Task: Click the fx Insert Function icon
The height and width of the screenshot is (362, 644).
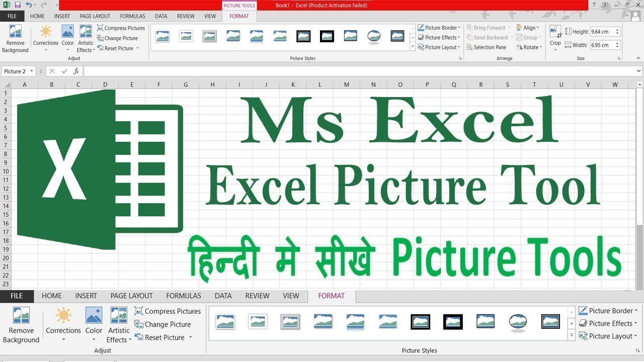Action: coord(75,71)
